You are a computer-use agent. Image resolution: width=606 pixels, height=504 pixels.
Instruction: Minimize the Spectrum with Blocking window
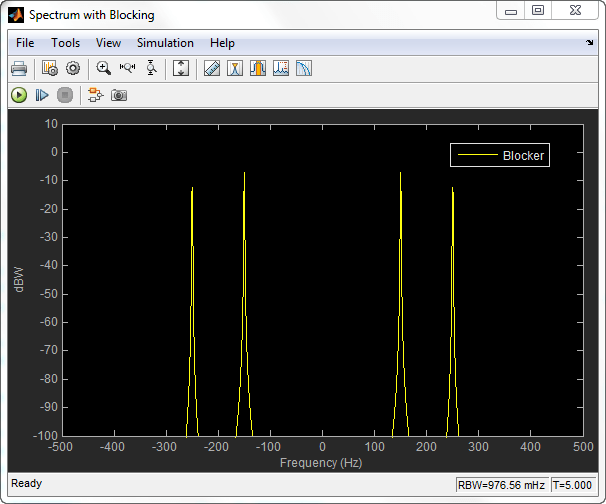(x=511, y=10)
